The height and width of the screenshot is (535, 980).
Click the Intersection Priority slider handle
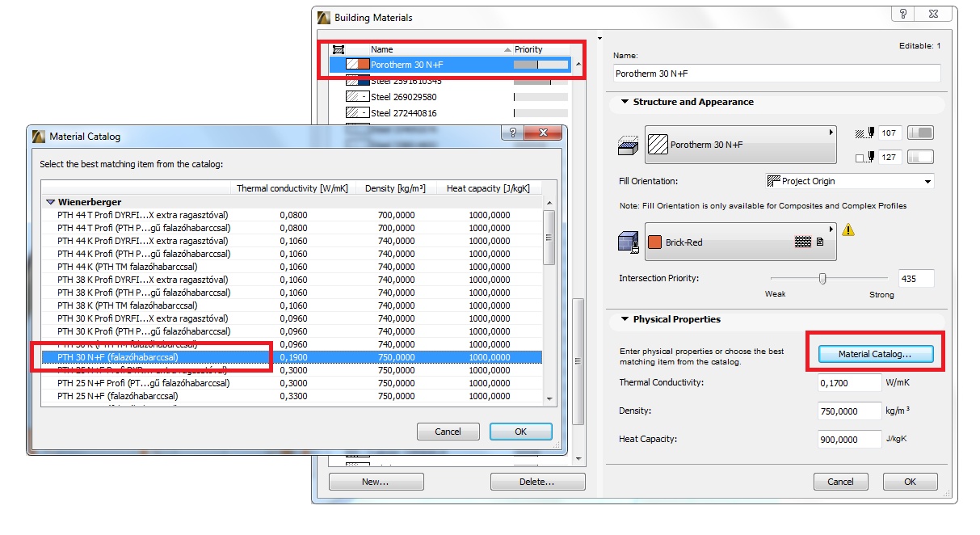[x=822, y=278]
